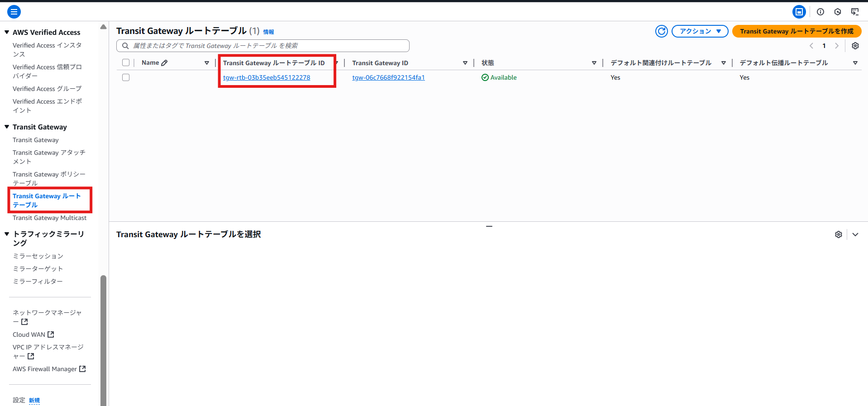This screenshot has width=868, height=406.
Task: Open the hamburger navigation menu icon
Action: point(14,12)
